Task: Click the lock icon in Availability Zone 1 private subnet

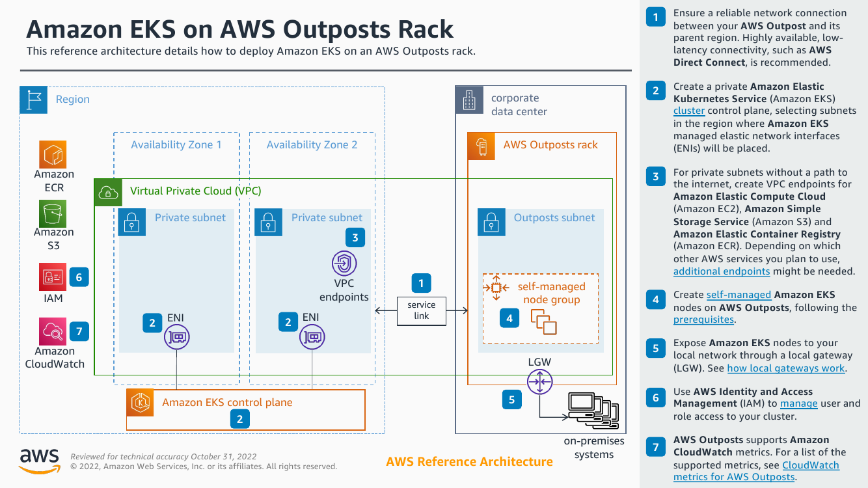Action: point(132,223)
